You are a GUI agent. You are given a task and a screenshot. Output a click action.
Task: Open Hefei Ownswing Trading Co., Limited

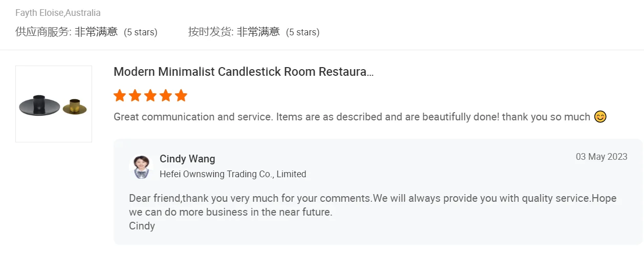click(233, 174)
